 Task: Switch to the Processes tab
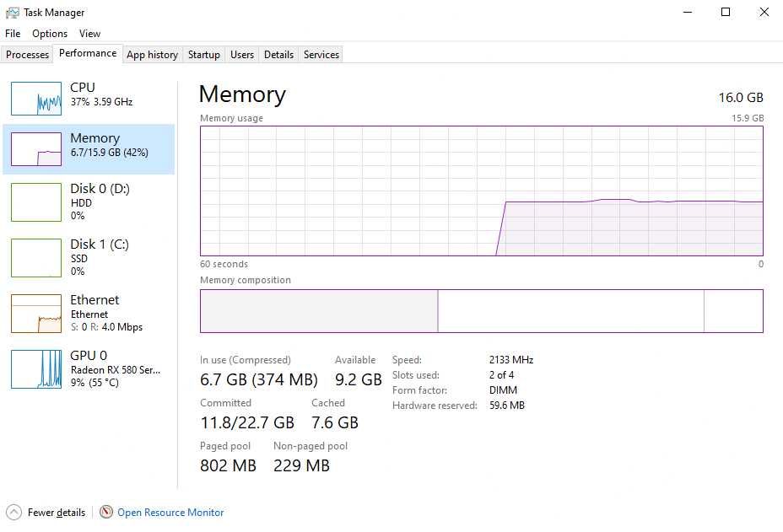[x=28, y=55]
